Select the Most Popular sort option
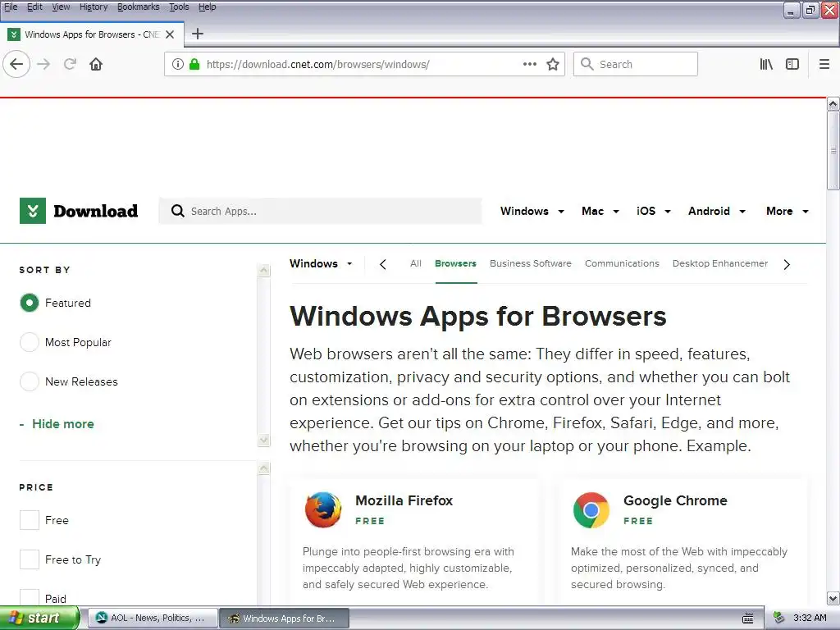The image size is (840, 630). coord(30,342)
